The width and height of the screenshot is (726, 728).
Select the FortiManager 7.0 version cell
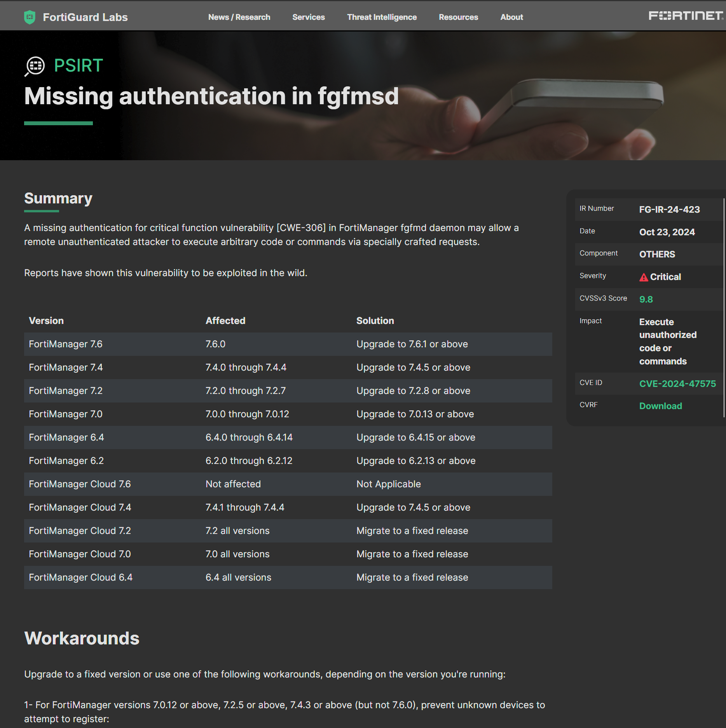click(66, 414)
